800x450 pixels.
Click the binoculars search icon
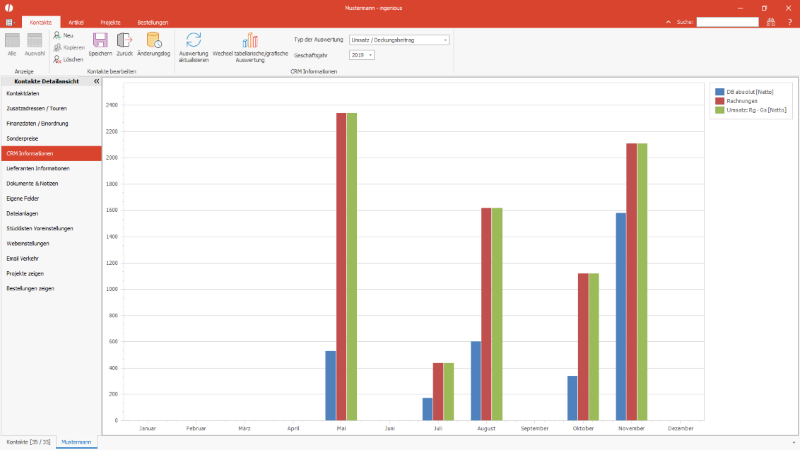(771, 22)
